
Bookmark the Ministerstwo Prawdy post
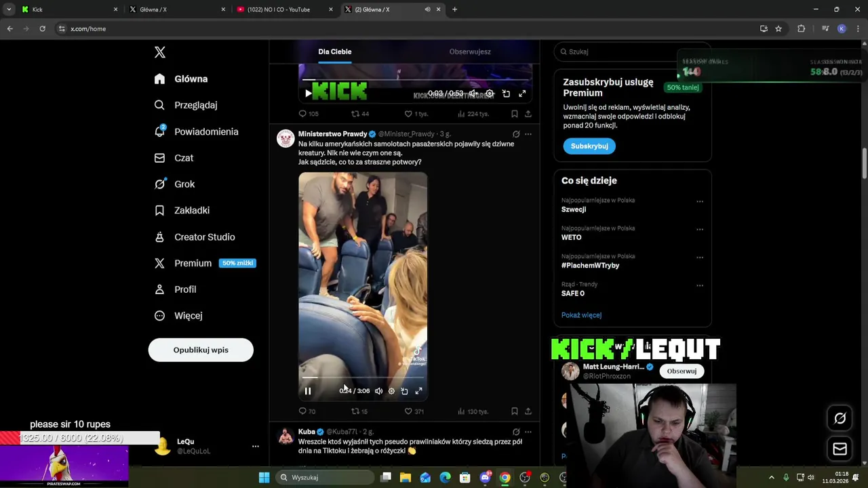tap(515, 411)
